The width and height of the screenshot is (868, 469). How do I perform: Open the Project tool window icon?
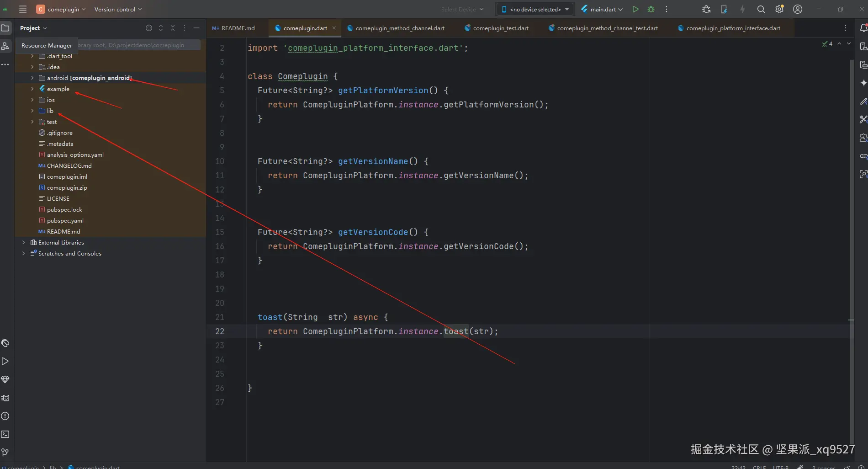5,28
